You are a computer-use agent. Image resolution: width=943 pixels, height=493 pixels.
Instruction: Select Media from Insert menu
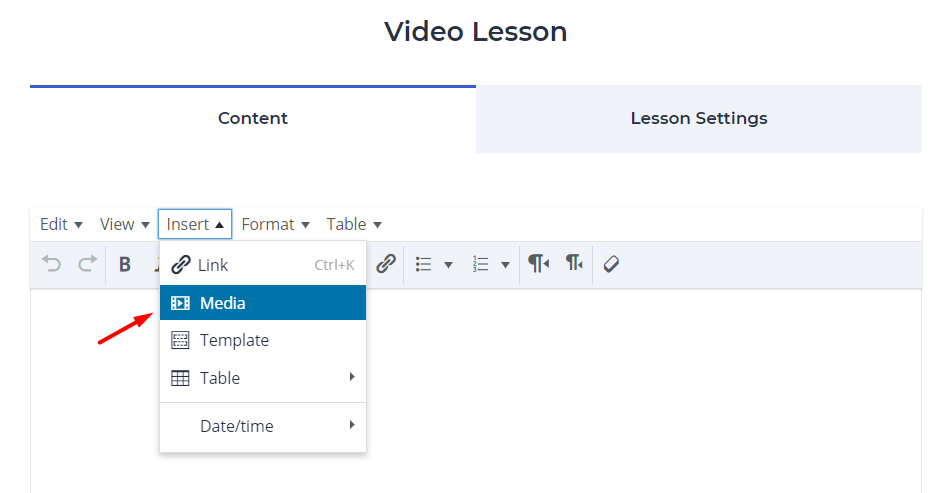point(263,303)
